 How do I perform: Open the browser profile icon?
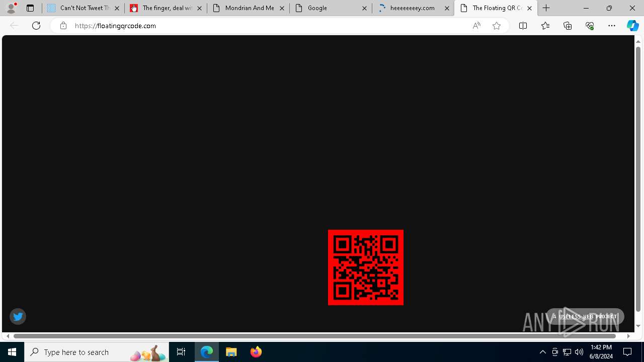11,8
